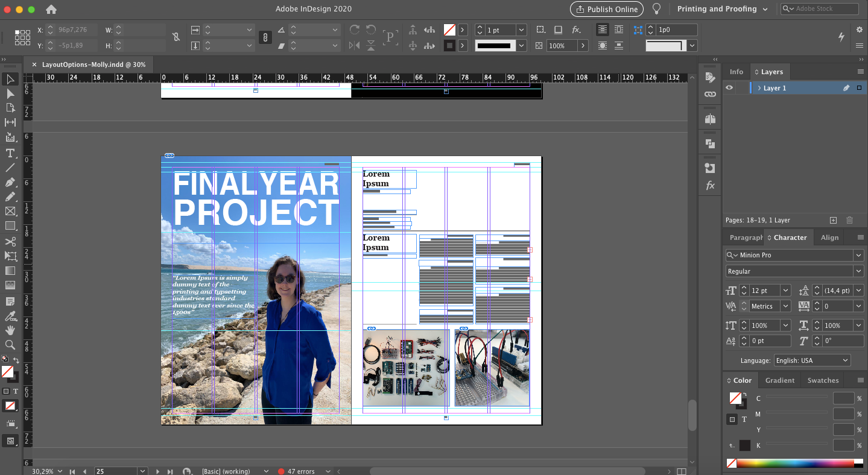Select the Rectangle Frame tool
Screen dimensions: 868x475
(10, 211)
